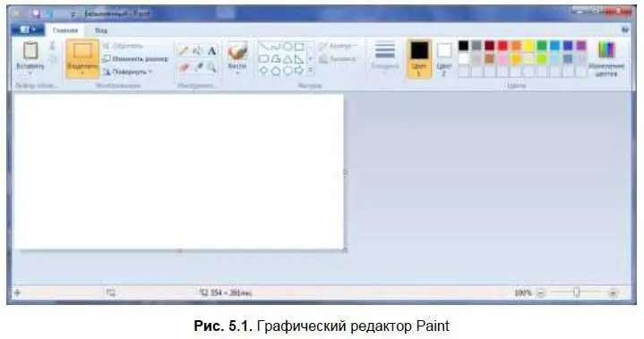Pick the black palette swatch
The height and width of the screenshot is (339, 644).
pyautogui.click(x=463, y=46)
